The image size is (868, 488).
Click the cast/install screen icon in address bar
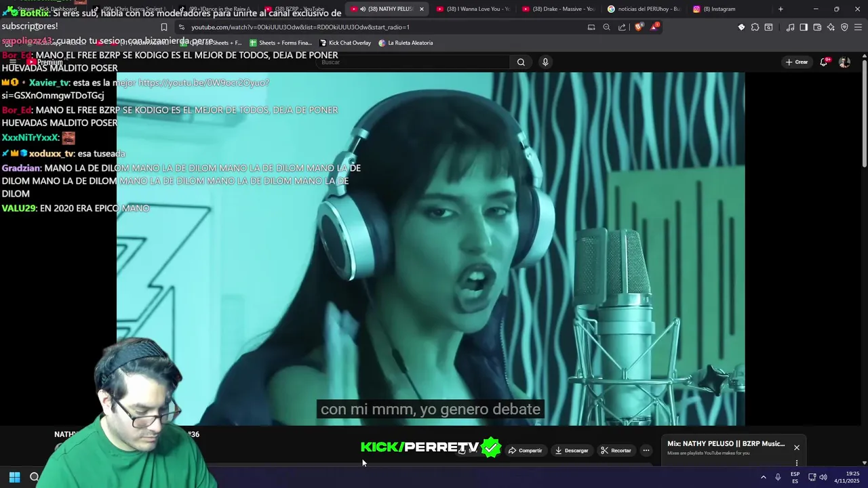pos(591,27)
